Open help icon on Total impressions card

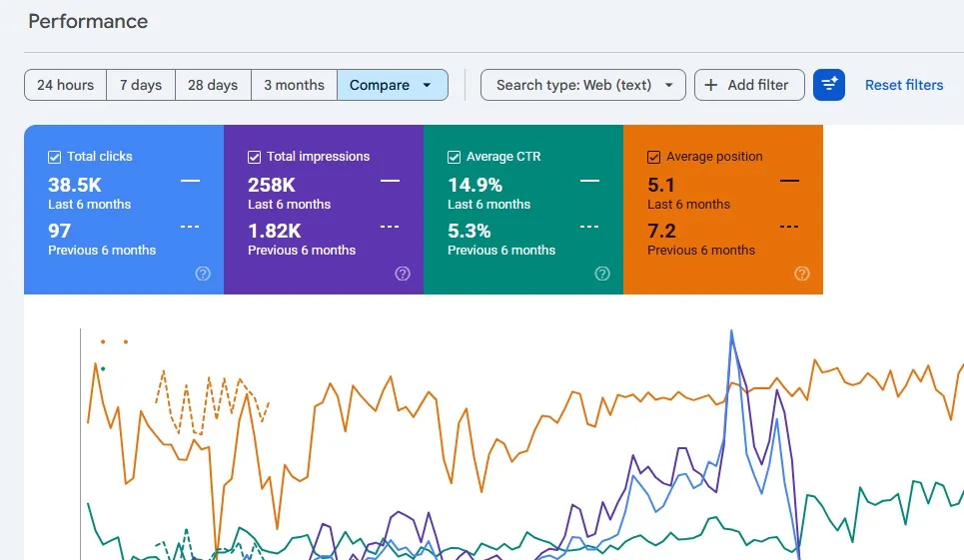point(403,274)
